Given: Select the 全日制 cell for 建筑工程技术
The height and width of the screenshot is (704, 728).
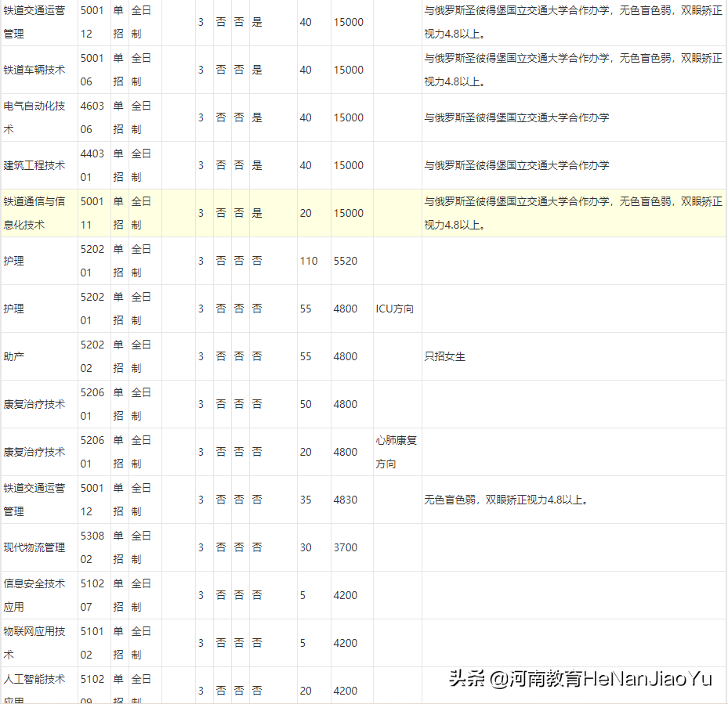Looking at the screenshot, I should click(141, 165).
